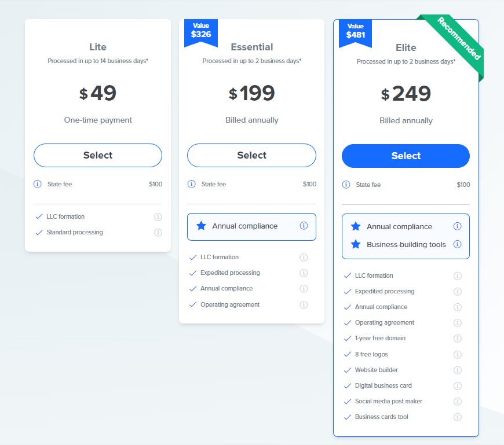Click the checkmark beside Digital business card
This screenshot has width=504, height=445.
[x=348, y=385]
